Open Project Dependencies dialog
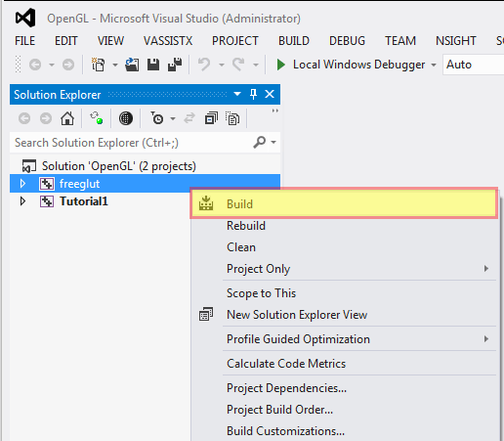 345,388
